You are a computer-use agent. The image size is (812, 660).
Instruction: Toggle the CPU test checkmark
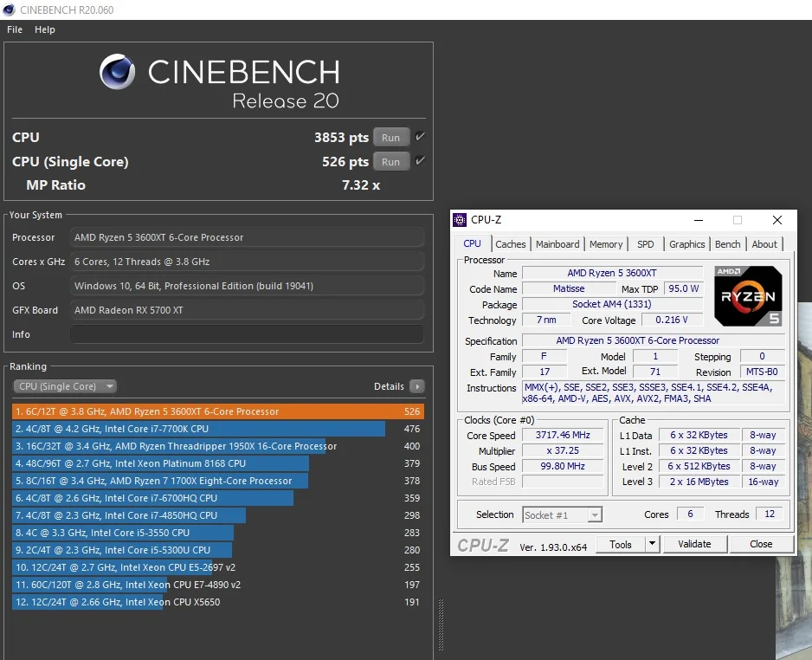pos(420,137)
